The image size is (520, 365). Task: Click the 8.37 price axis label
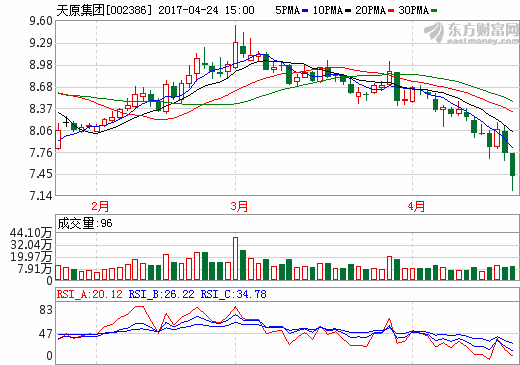point(41,109)
